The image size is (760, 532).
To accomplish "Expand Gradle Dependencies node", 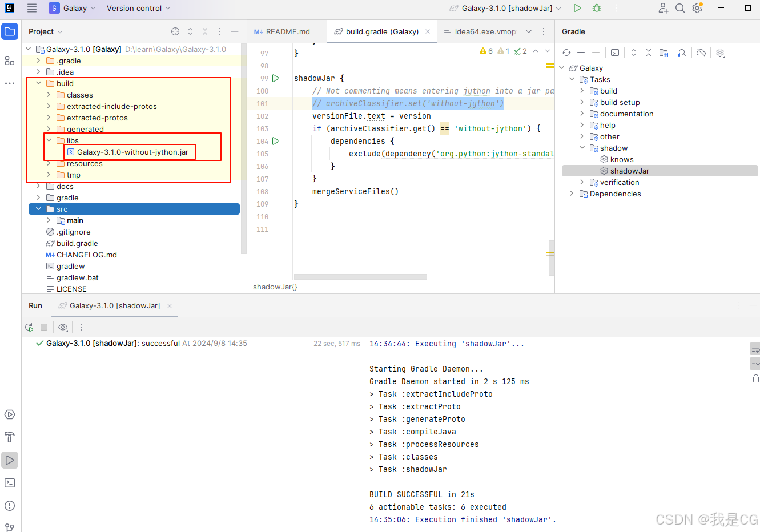I will point(572,194).
